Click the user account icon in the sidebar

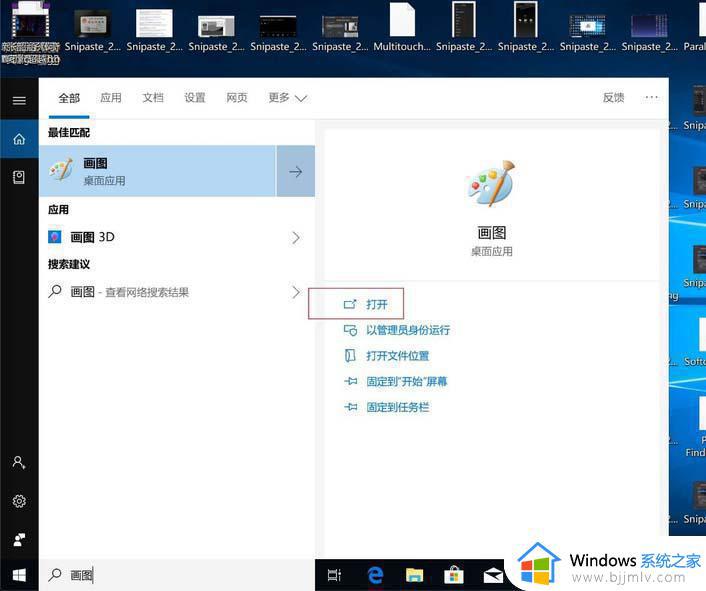point(19,462)
